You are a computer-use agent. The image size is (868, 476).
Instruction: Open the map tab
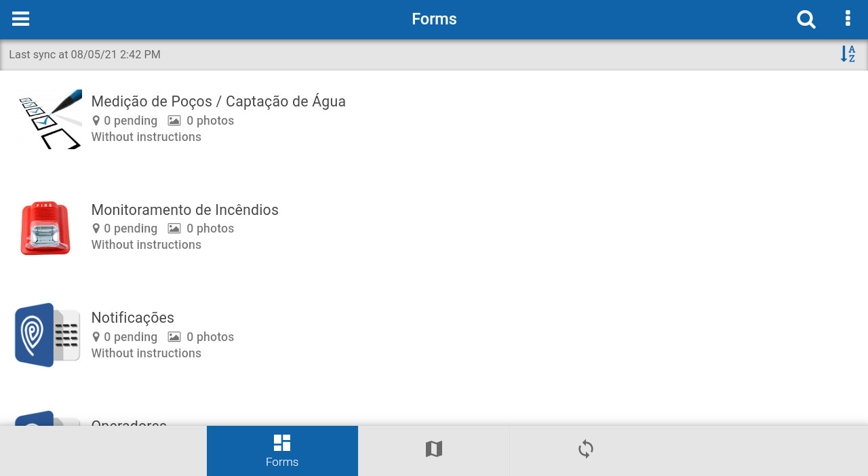pyautogui.click(x=434, y=451)
